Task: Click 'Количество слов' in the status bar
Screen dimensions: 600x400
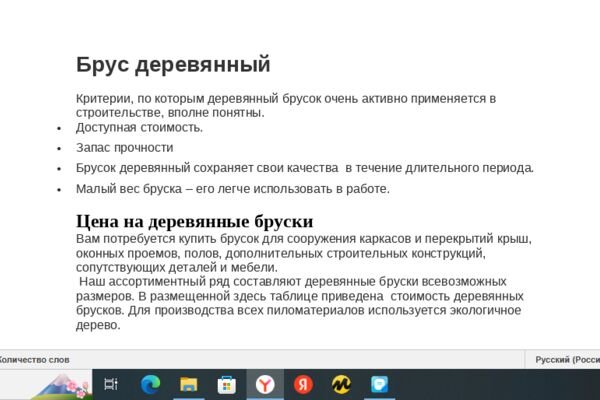Action: pos(34,360)
